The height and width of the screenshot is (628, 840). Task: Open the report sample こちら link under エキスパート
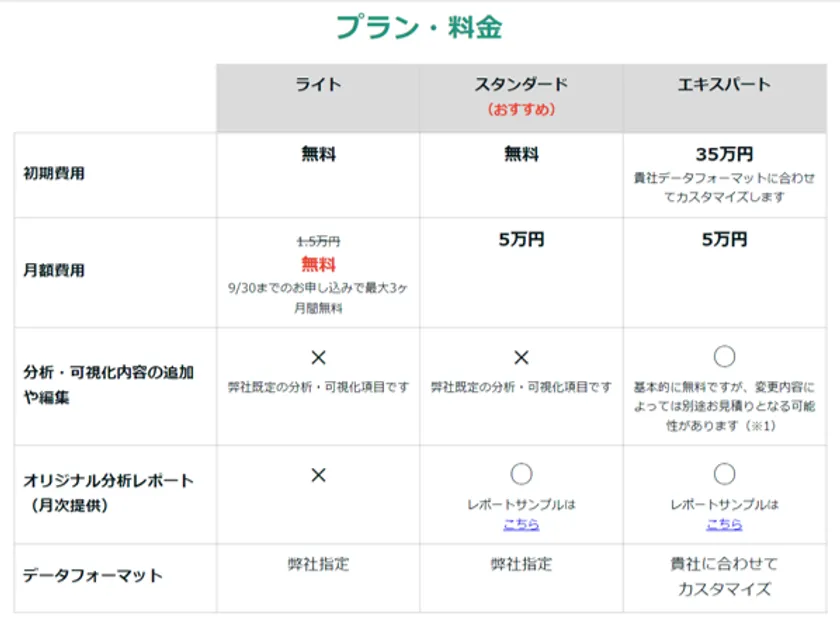[724, 524]
